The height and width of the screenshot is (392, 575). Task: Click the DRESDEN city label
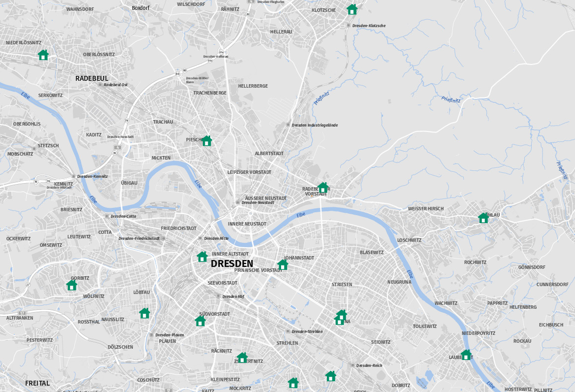[x=232, y=263]
